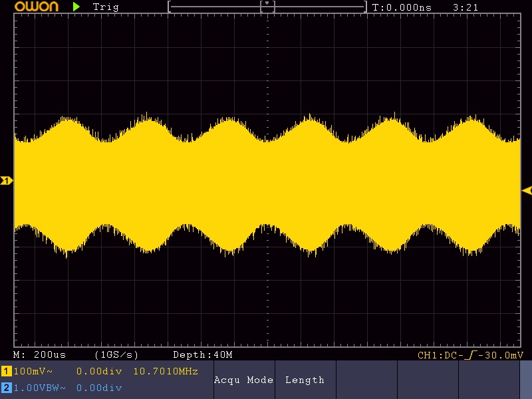The image size is (532, 399).
Task: Click the Depth:40M memory depth readout
Action: tap(202, 355)
